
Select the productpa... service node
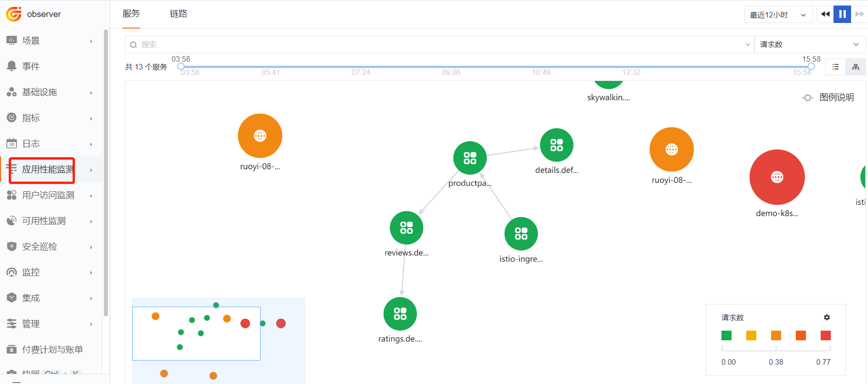click(x=470, y=158)
